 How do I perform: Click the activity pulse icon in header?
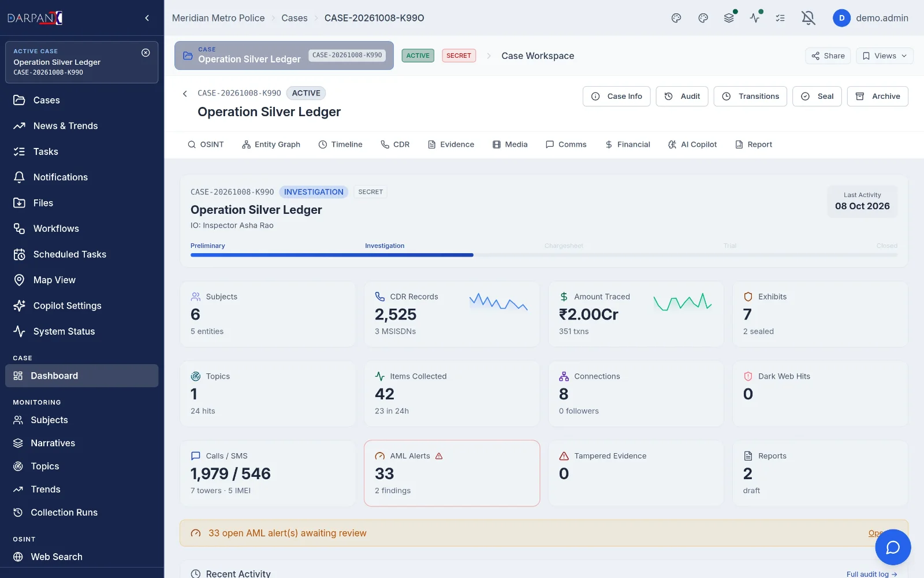click(755, 18)
